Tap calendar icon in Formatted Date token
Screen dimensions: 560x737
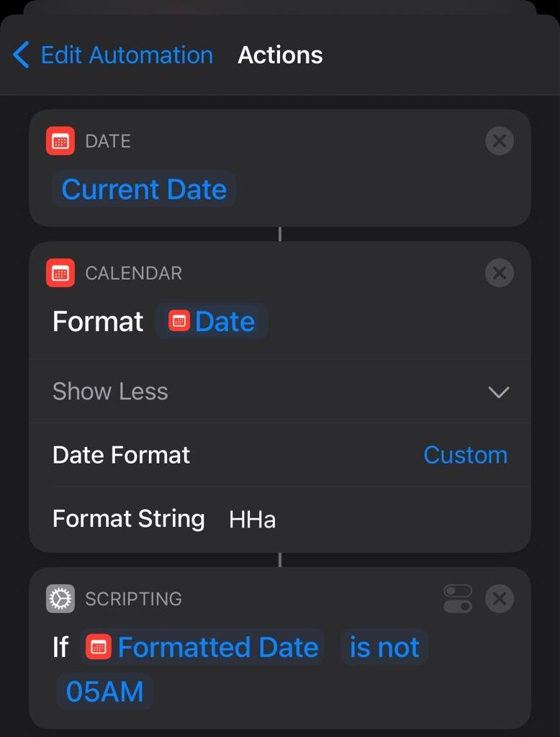[x=99, y=648]
